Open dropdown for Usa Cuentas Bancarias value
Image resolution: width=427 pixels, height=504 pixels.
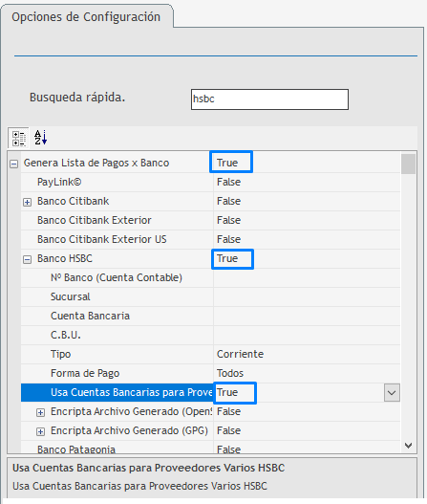392,392
